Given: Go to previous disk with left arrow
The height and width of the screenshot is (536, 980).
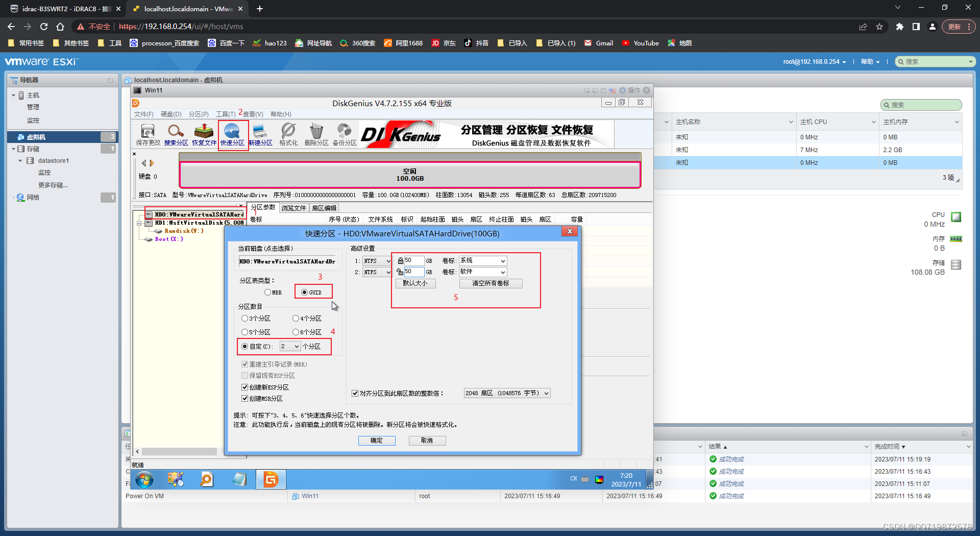Looking at the screenshot, I should click(x=144, y=163).
